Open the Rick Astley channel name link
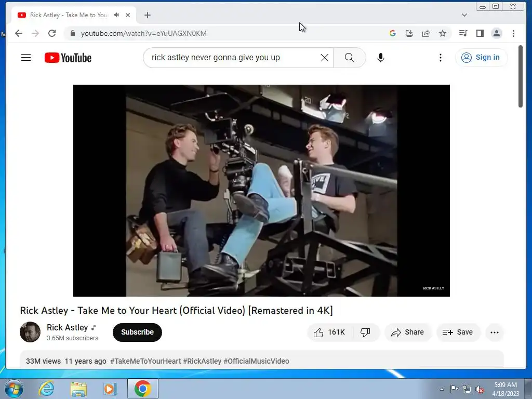Screen dimensions: 532x399 click(67, 327)
